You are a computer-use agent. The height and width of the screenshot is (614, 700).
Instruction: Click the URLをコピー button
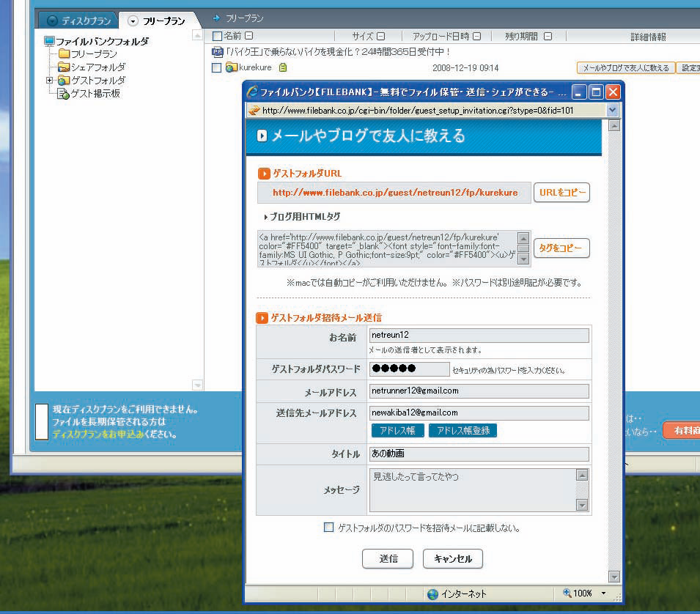(561, 193)
